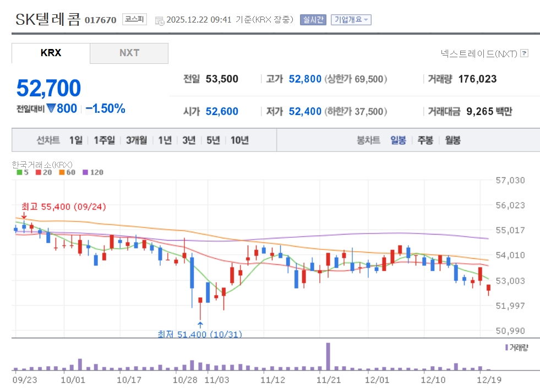Image resolution: width=540 pixels, height=392 pixels.
Task: Open the 기업개요 dropdown
Action: tap(351, 20)
